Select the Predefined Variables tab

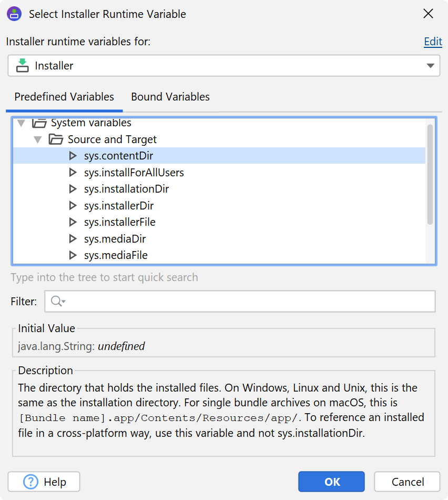point(64,97)
